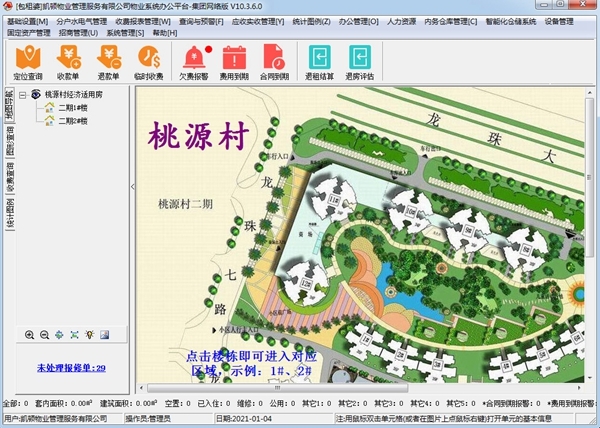Image resolution: width=600 pixels, height=428 pixels.
Task: Click vertical scrollbar up arrow
Action: (x=590, y=93)
